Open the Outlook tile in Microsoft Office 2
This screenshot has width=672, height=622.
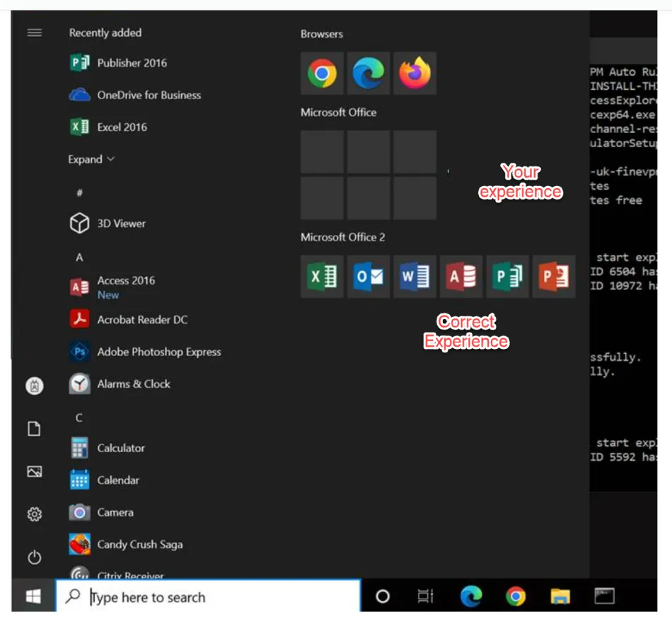(369, 277)
